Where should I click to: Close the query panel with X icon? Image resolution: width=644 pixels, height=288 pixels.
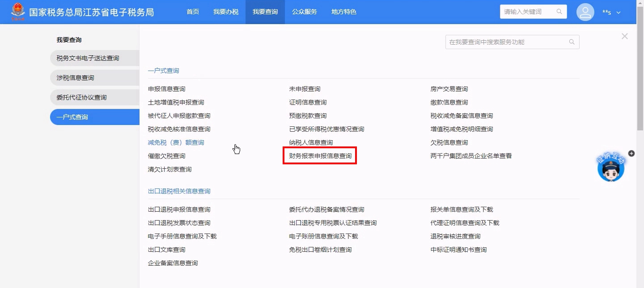(625, 36)
